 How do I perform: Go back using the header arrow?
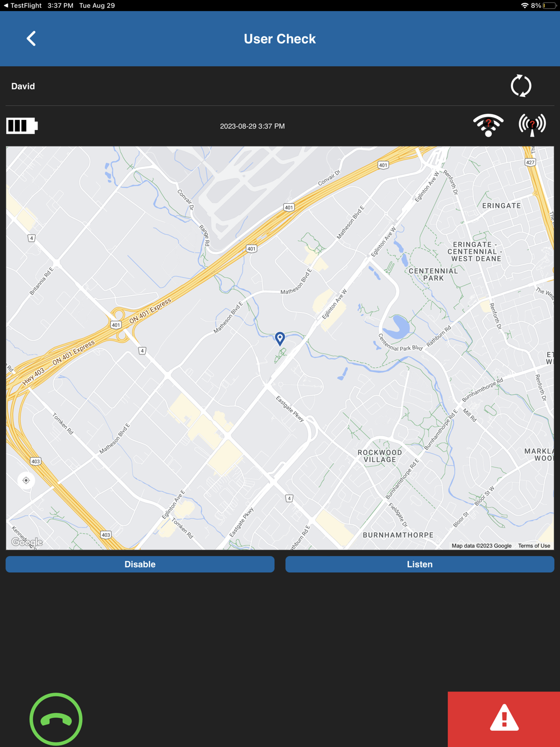pos(31,39)
